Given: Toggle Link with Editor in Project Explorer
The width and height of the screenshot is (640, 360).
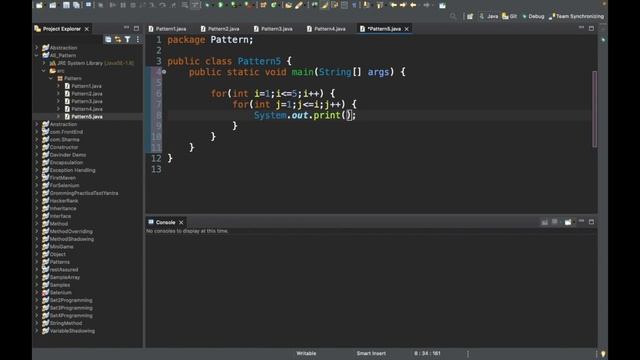Looking at the screenshot, I should coord(118,39).
